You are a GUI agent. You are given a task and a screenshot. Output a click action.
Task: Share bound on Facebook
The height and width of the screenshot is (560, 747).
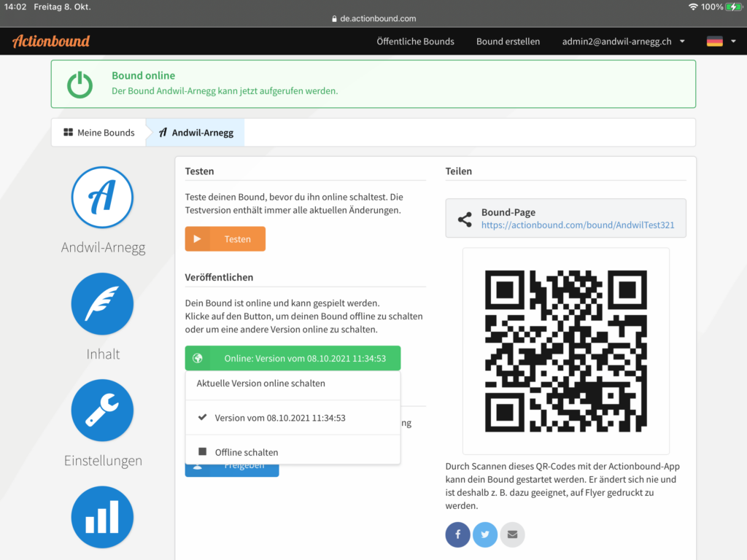[458, 534]
